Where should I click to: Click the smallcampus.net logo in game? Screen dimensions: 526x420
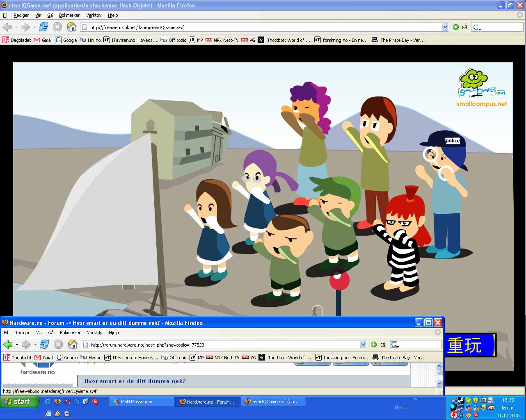click(481, 88)
